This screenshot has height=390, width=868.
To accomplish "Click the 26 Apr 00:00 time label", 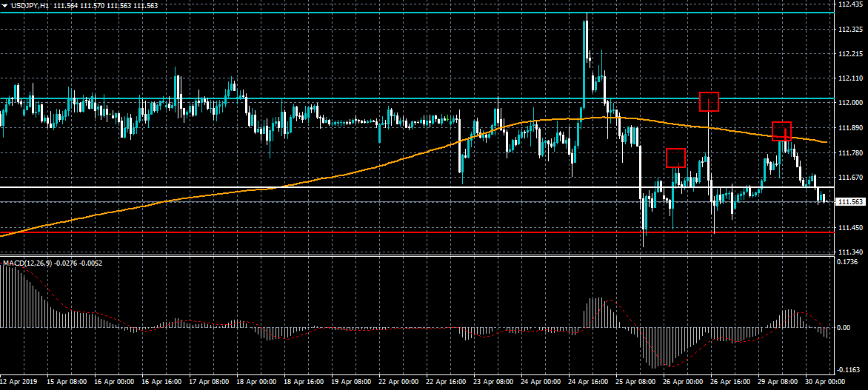I will pyautogui.click(x=684, y=382).
